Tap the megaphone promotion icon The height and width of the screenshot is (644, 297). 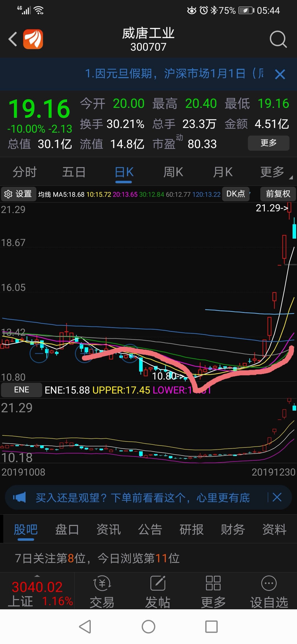19,497
